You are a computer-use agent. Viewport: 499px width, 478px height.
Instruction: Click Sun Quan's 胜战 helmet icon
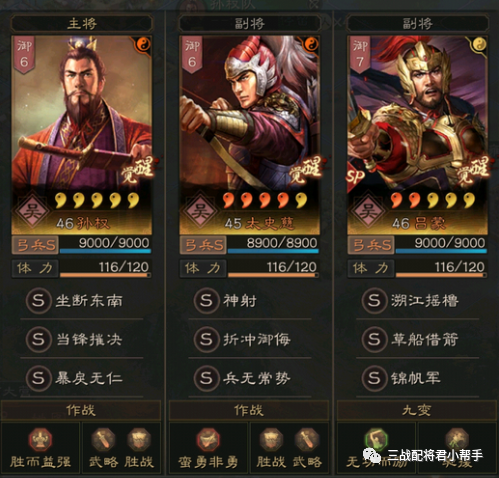pos(139,440)
